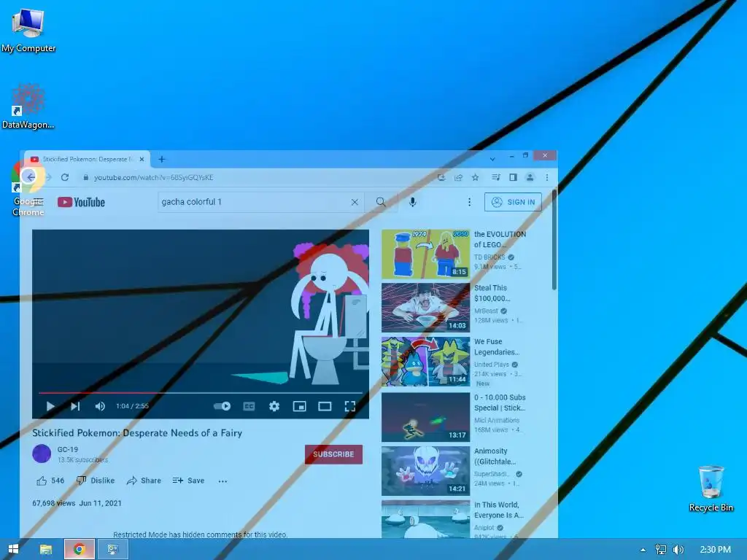Clear the 'gacha colorful 1' search text

355,202
